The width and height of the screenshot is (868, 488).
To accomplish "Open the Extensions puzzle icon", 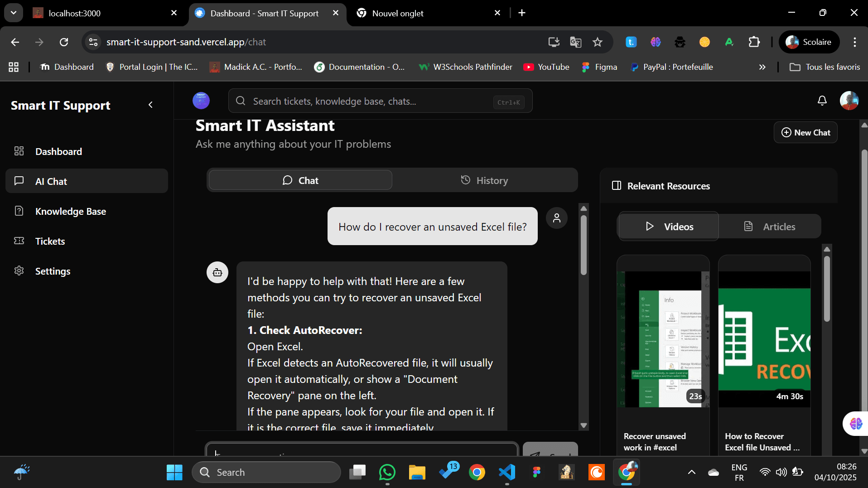I will click(754, 42).
